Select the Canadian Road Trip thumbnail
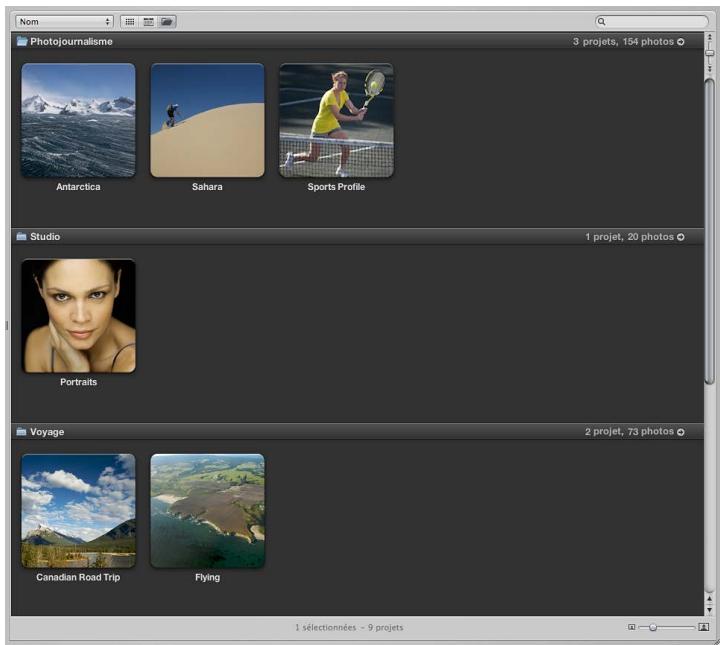 (79, 510)
